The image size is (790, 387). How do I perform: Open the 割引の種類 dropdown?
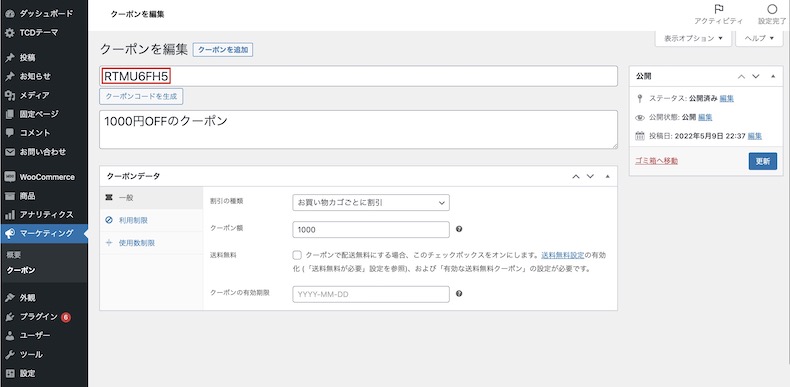[x=371, y=203]
